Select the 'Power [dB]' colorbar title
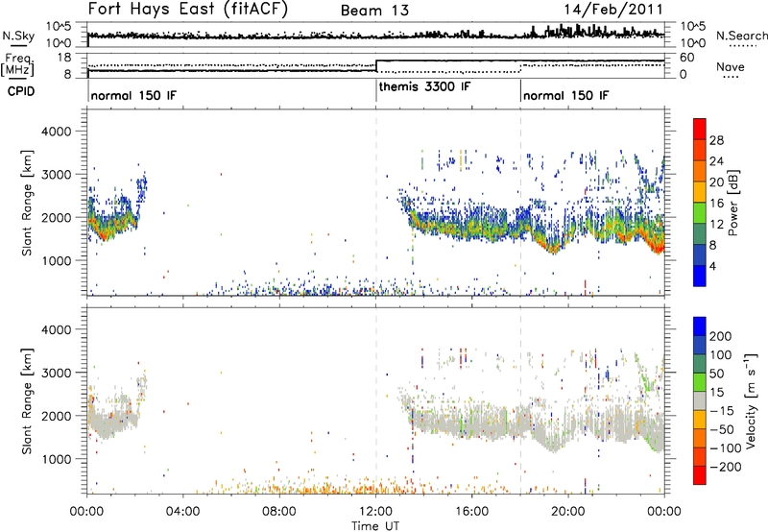768x532 pixels. (733, 203)
